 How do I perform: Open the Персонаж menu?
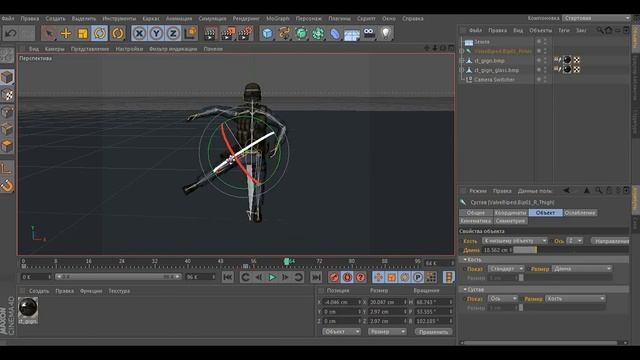point(309,18)
